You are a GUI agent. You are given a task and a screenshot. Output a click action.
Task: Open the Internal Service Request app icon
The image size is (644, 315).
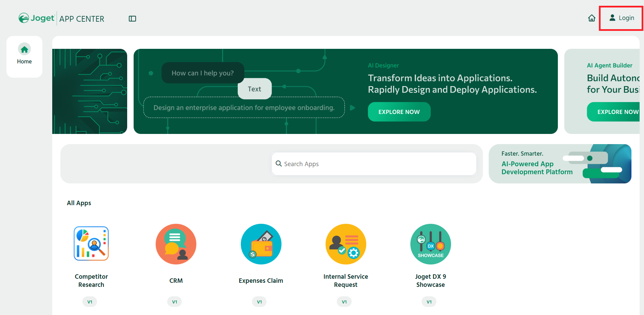click(346, 244)
